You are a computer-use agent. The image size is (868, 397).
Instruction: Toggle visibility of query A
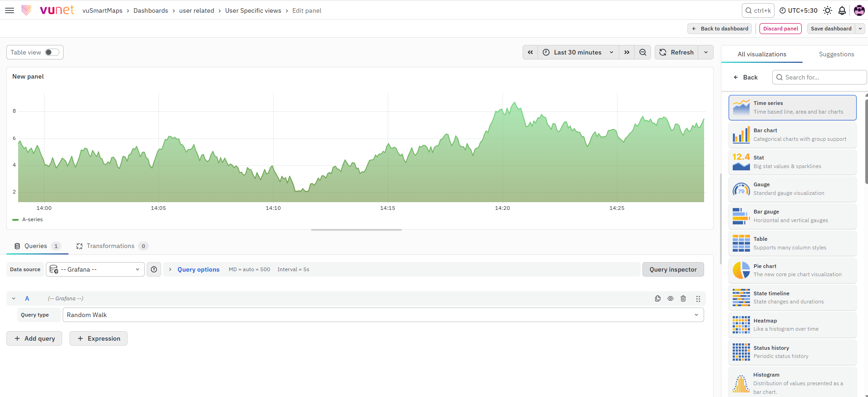click(671, 298)
